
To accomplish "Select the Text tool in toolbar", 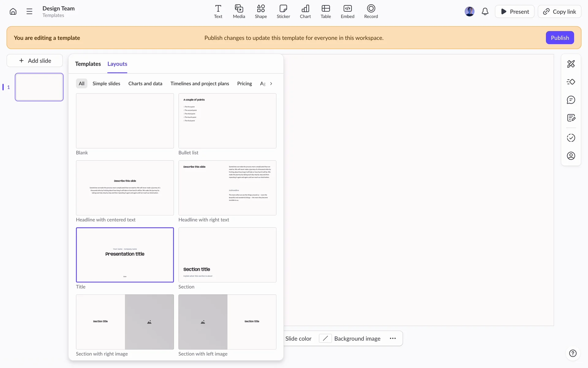I will point(218,12).
